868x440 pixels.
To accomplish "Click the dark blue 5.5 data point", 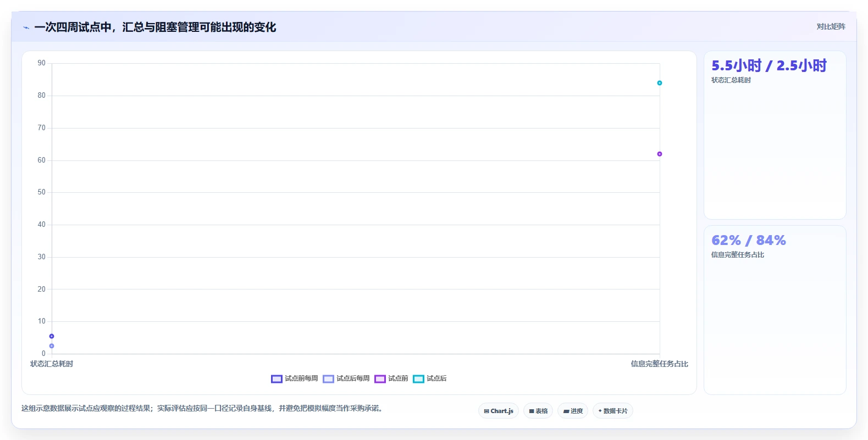I will (x=52, y=336).
